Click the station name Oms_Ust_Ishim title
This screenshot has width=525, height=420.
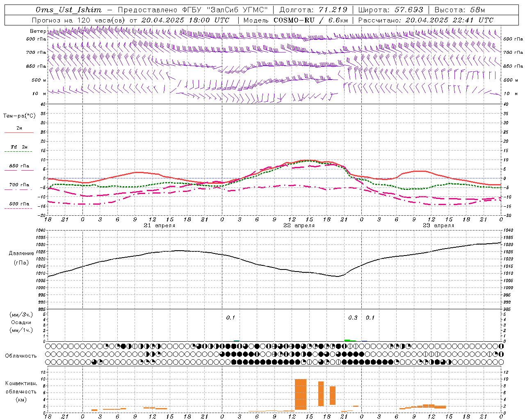(x=68, y=10)
